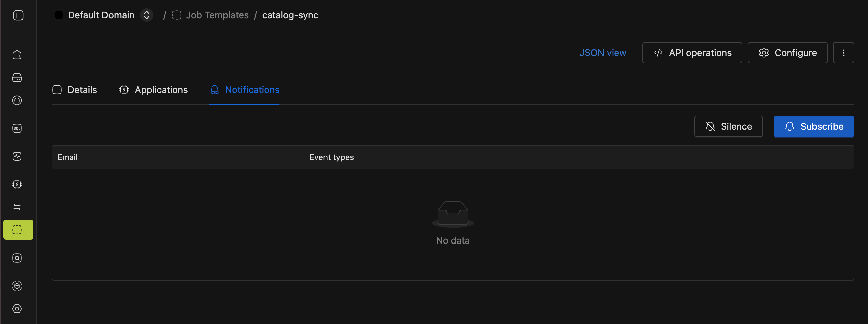
Task: Open the transfer arrows sidebar icon
Action: (x=17, y=207)
